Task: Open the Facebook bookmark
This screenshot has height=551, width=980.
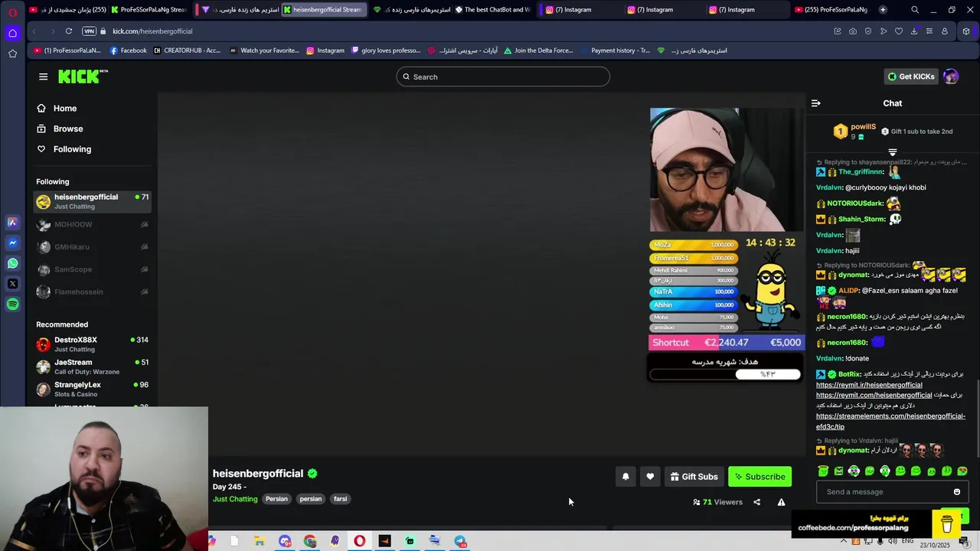Action: [x=128, y=51]
